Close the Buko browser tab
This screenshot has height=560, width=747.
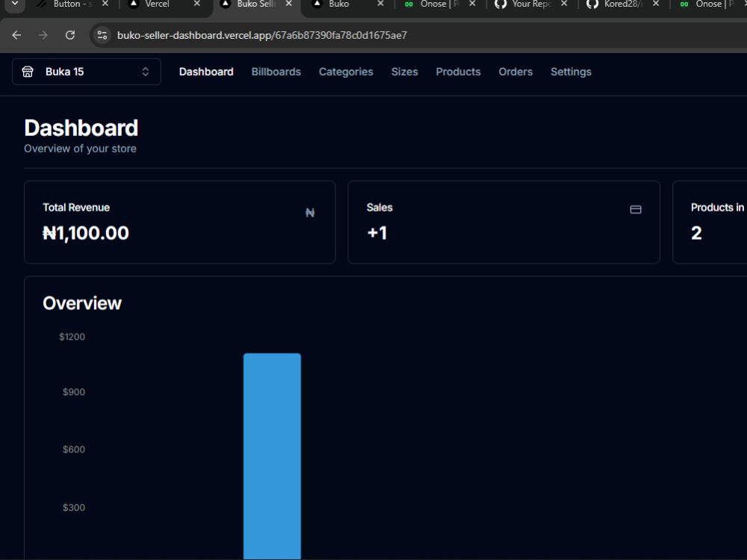(x=380, y=3)
